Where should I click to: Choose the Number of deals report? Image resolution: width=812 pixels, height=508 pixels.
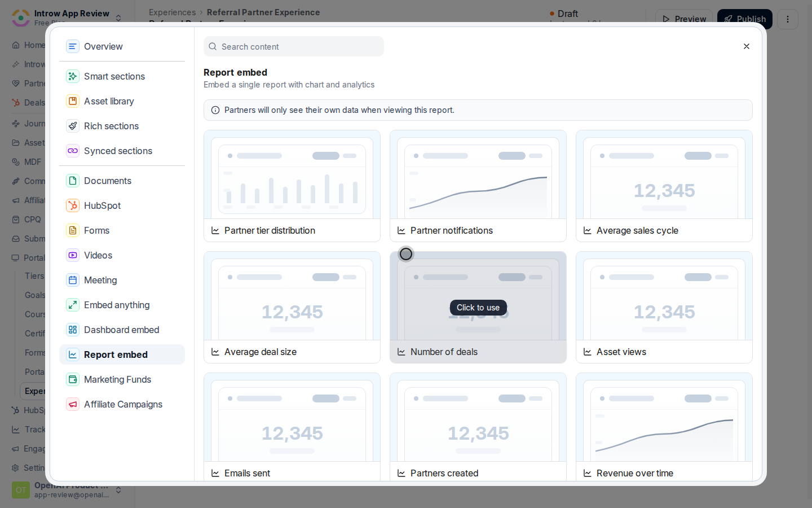[478, 307]
